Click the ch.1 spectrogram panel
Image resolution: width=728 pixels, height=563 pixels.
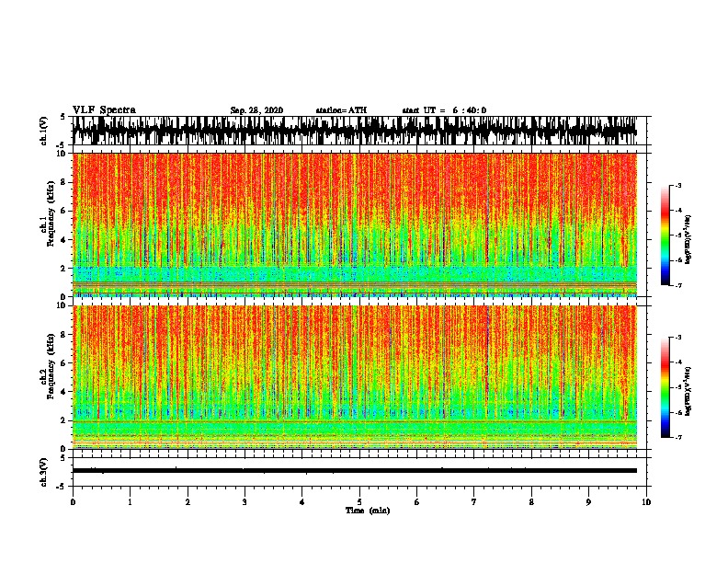(355, 224)
